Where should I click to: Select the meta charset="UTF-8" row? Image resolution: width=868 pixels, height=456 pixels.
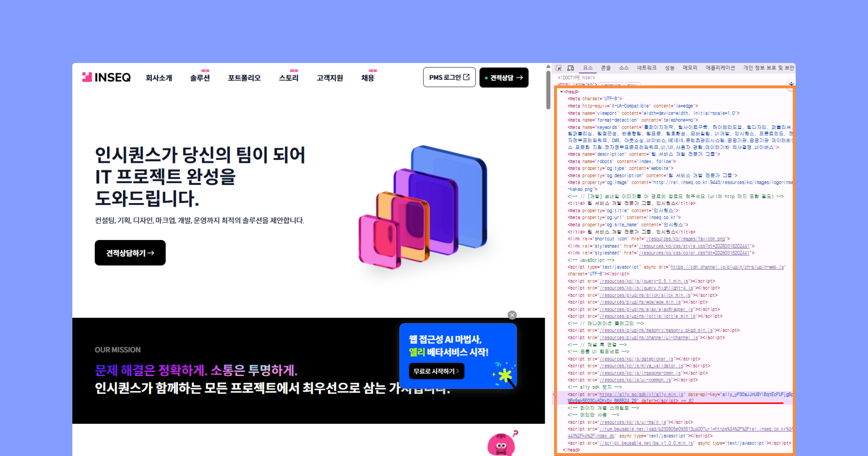(595, 99)
